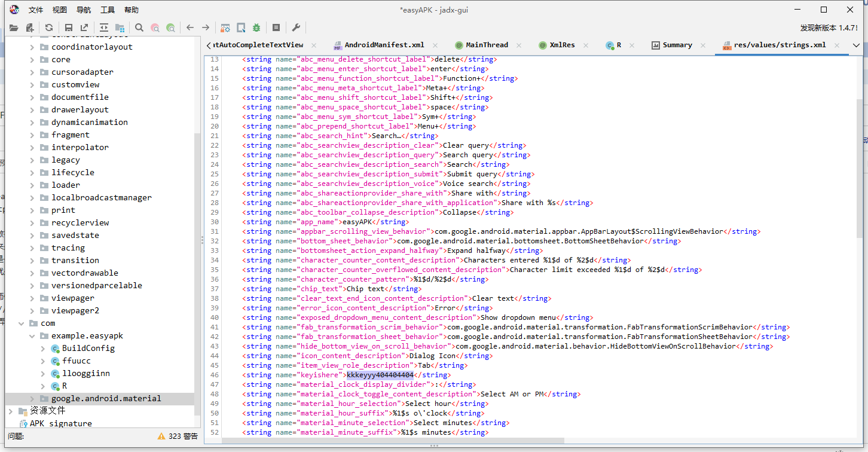Viewport: 868px width, 452px height.
Task: Click the 323 警告 warnings button
Action: [178, 436]
